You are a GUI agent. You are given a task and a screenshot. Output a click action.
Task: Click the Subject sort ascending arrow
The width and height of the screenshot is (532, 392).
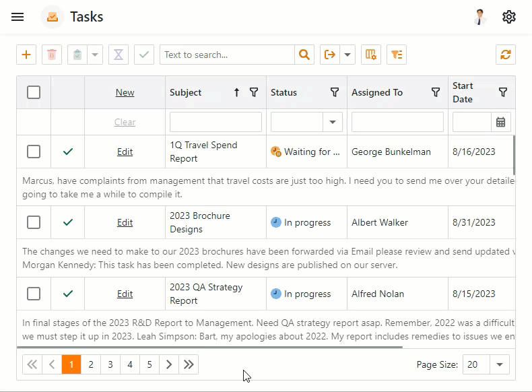(x=236, y=92)
